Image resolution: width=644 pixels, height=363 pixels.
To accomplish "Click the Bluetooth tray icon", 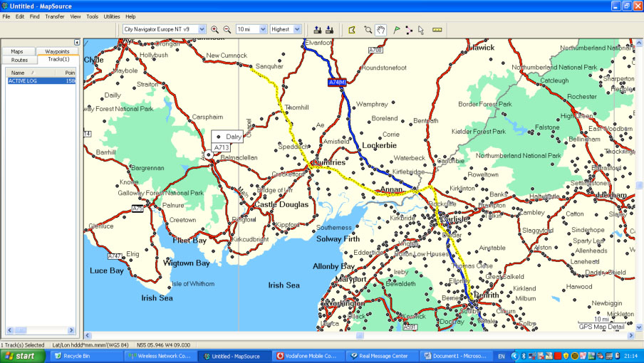I will point(524,356).
